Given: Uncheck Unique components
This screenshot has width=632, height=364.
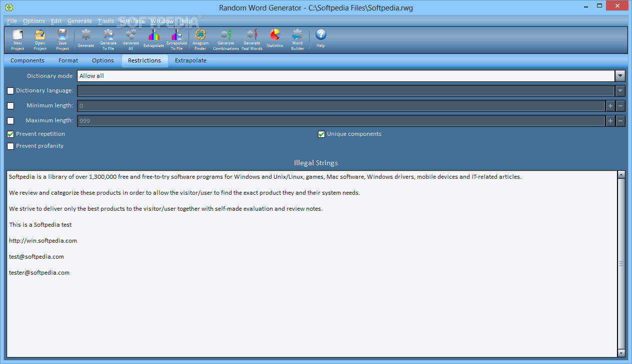Looking at the screenshot, I should point(321,134).
